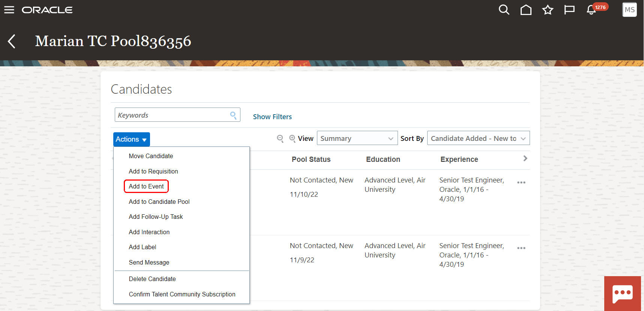Click the search magnifier in header
Viewport: 644px width, 311px height.
504,10
